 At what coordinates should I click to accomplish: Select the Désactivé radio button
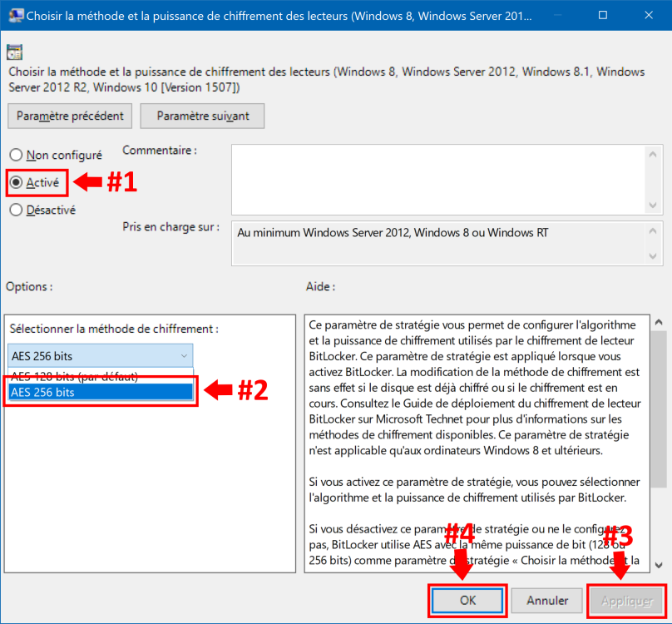(17, 210)
